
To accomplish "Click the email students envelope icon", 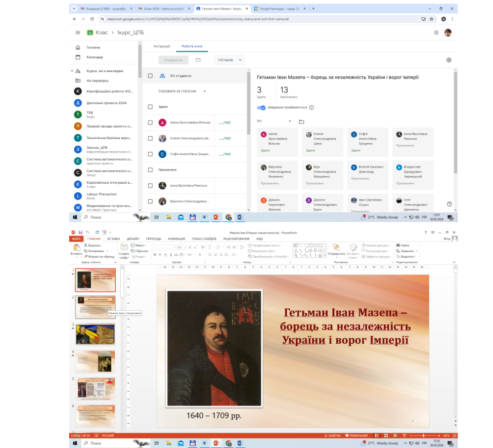I will coord(198,60).
